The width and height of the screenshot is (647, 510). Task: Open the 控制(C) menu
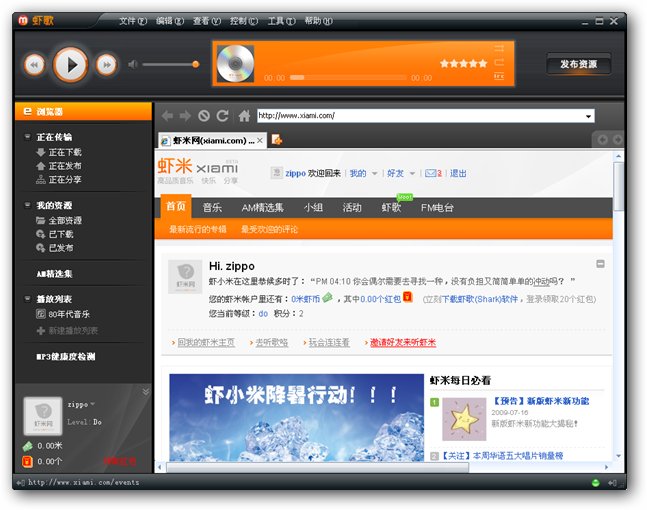point(244,21)
